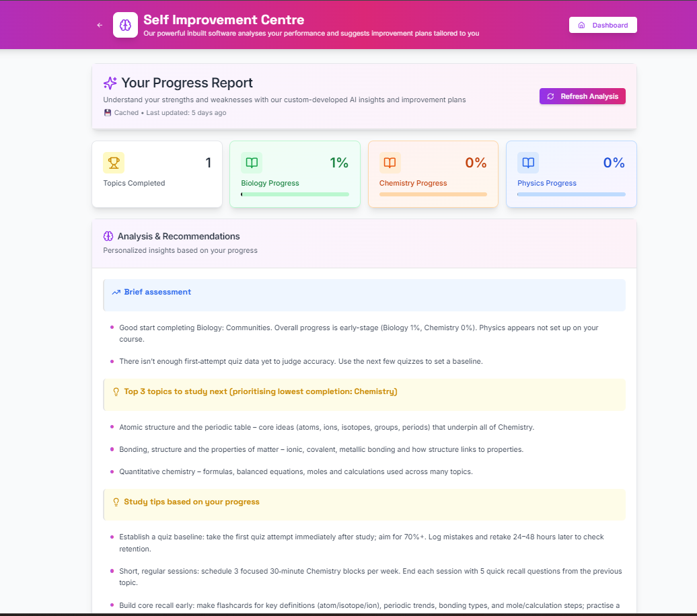Image resolution: width=697 pixels, height=616 pixels.
Task: Click the Chemistry 0% value
Action: 476,163
